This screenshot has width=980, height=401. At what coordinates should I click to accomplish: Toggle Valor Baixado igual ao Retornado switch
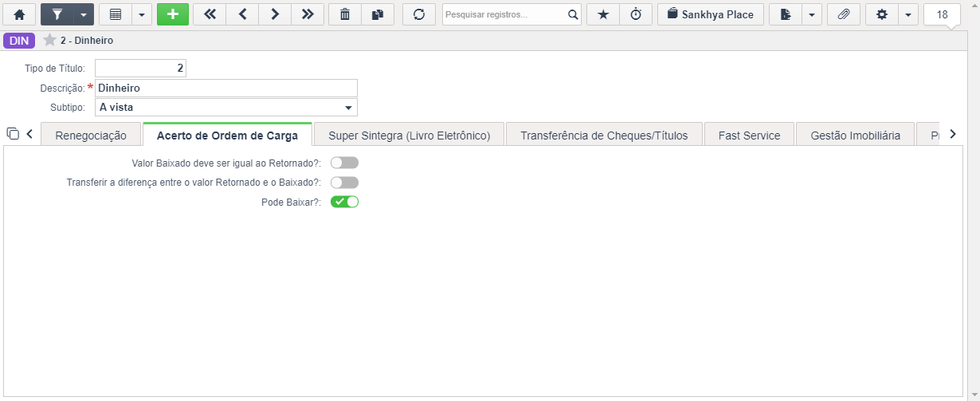pos(345,163)
